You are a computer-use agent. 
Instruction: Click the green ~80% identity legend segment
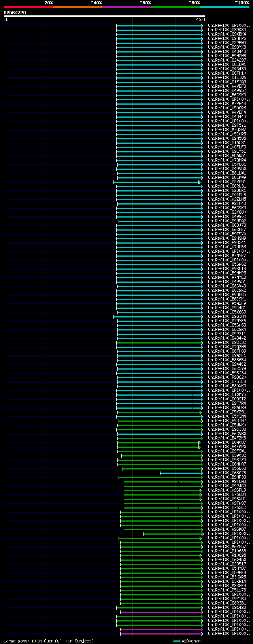pyautogui.click(x=175, y=7)
